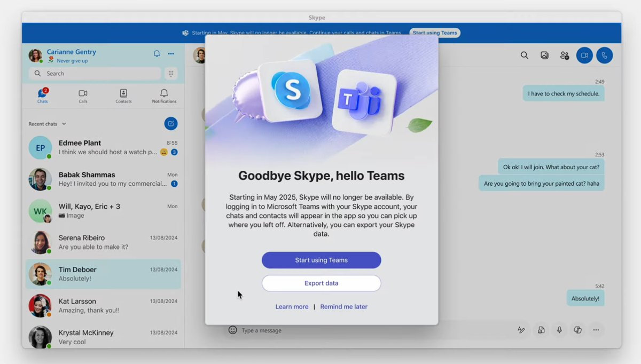Click the 'I have to check my schedule.' message
The height and width of the screenshot is (364, 641).
click(x=564, y=93)
